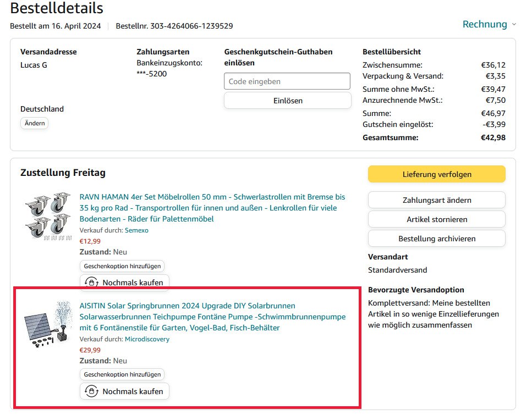Add gift option for the Möbelrollen item
Viewport: 532px width, 415px height.
[122, 266]
